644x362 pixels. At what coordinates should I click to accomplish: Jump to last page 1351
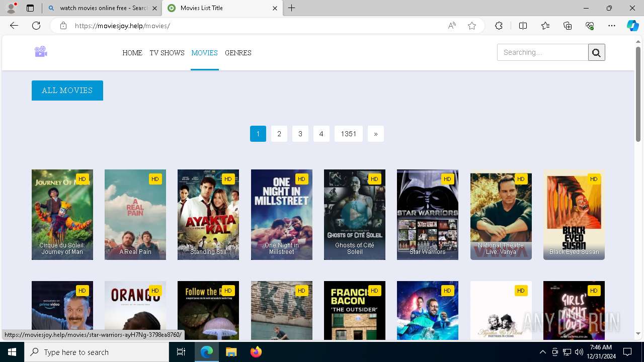click(349, 134)
